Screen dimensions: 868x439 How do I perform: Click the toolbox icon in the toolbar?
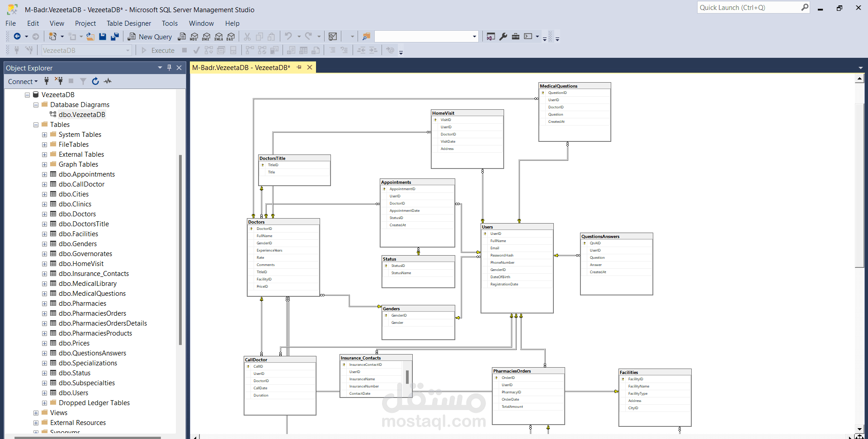click(x=515, y=37)
